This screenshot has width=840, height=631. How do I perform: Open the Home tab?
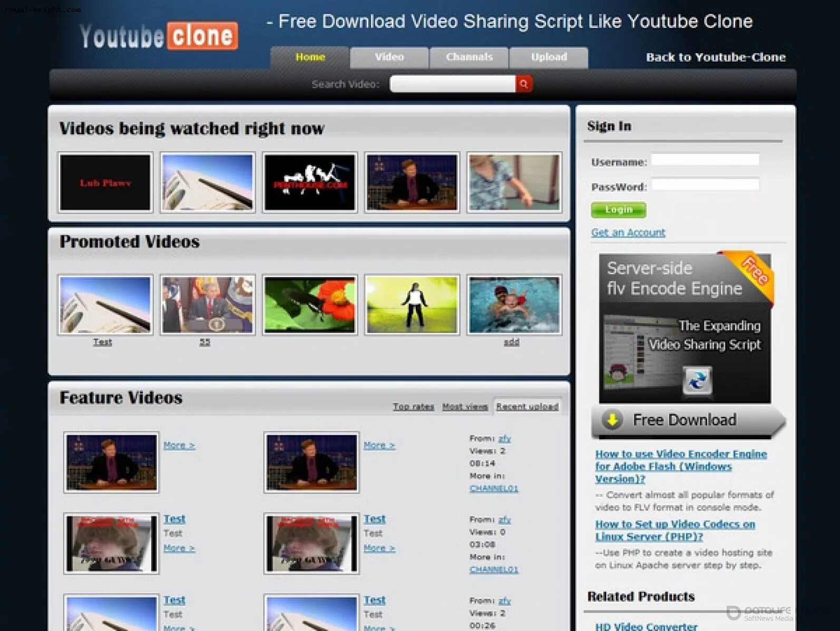click(x=310, y=57)
